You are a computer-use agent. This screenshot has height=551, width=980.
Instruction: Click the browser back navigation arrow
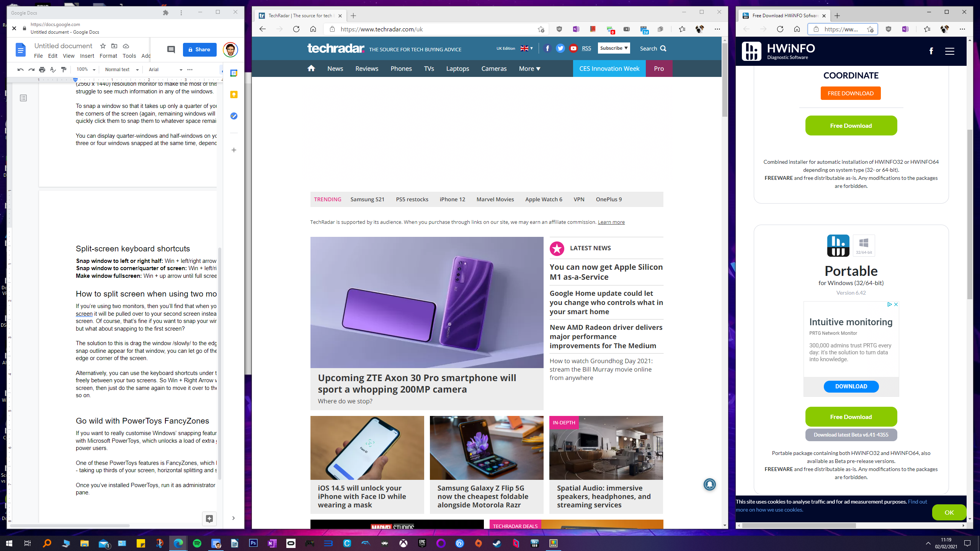tap(263, 29)
